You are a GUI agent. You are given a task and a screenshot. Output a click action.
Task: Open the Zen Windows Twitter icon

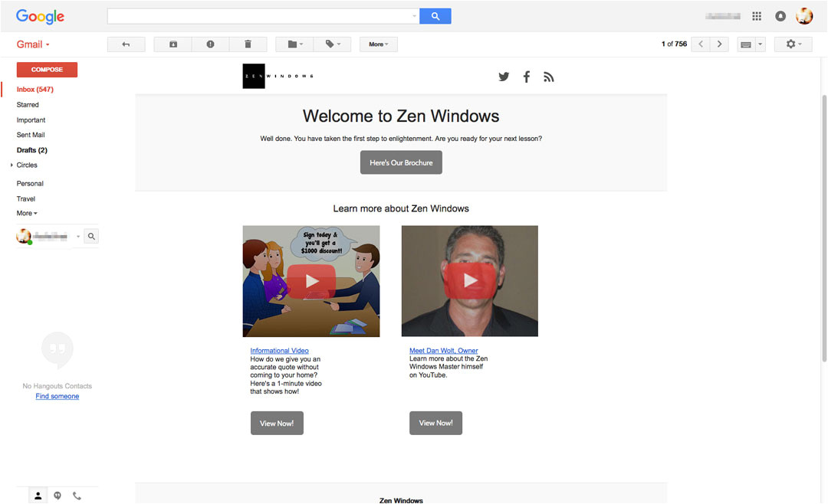point(504,77)
